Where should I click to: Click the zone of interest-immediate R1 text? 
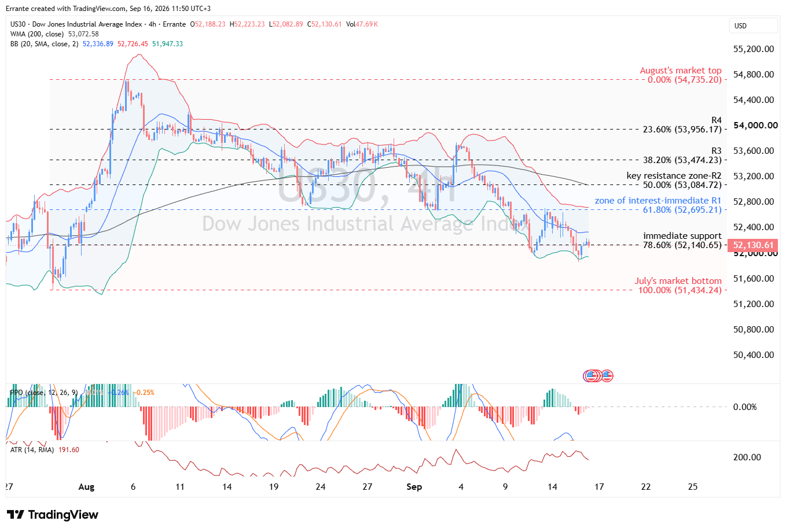click(x=658, y=201)
